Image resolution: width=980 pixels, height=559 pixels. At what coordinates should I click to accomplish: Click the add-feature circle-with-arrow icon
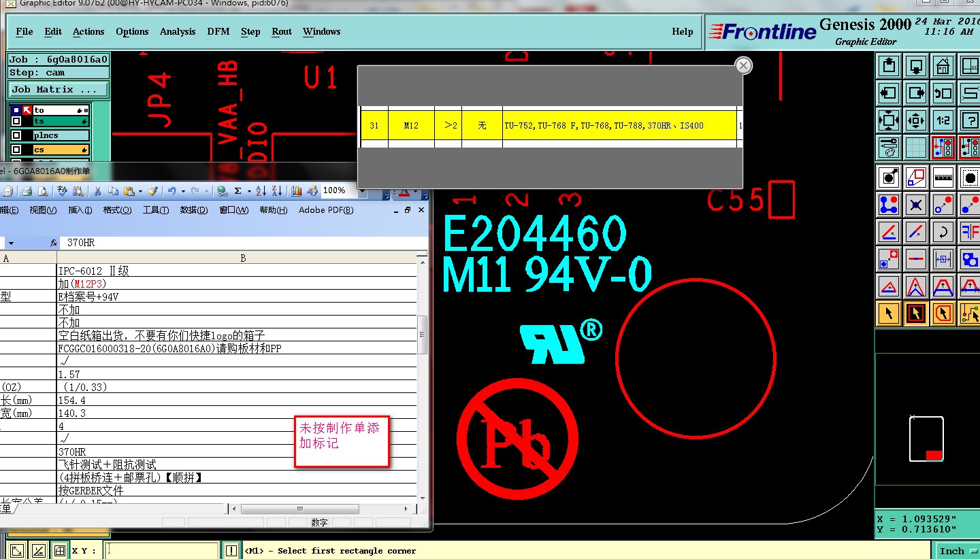coord(889,177)
